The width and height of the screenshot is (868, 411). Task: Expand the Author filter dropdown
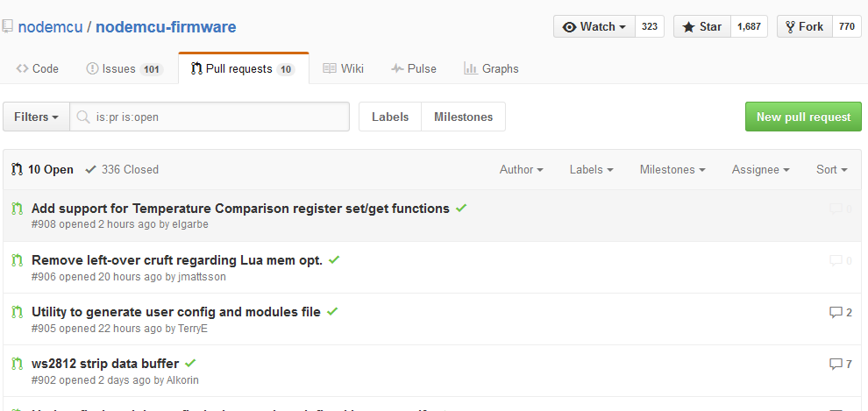[521, 169]
